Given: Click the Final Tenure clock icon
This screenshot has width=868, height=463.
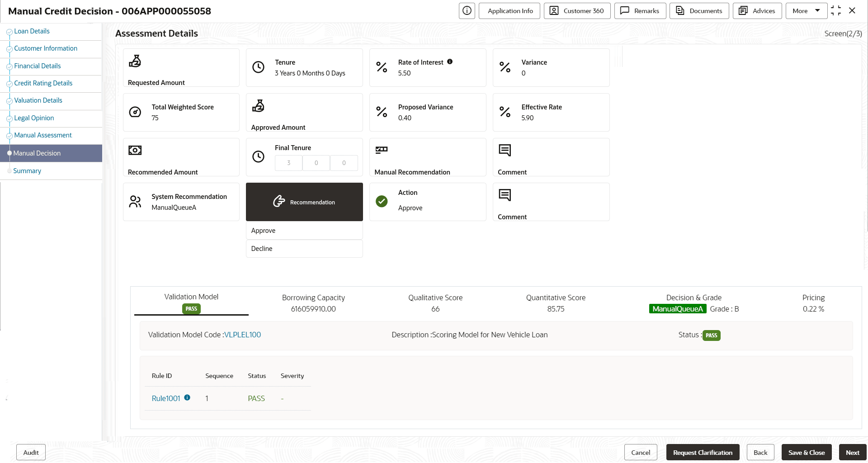Looking at the screenshot, I should coord(258,157).
